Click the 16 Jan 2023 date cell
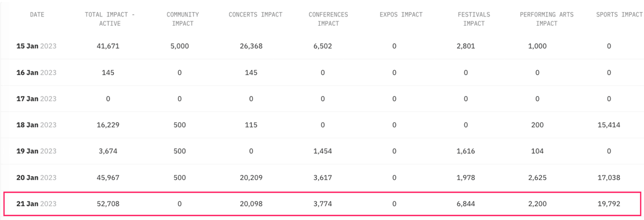 [x=36, y=72]
